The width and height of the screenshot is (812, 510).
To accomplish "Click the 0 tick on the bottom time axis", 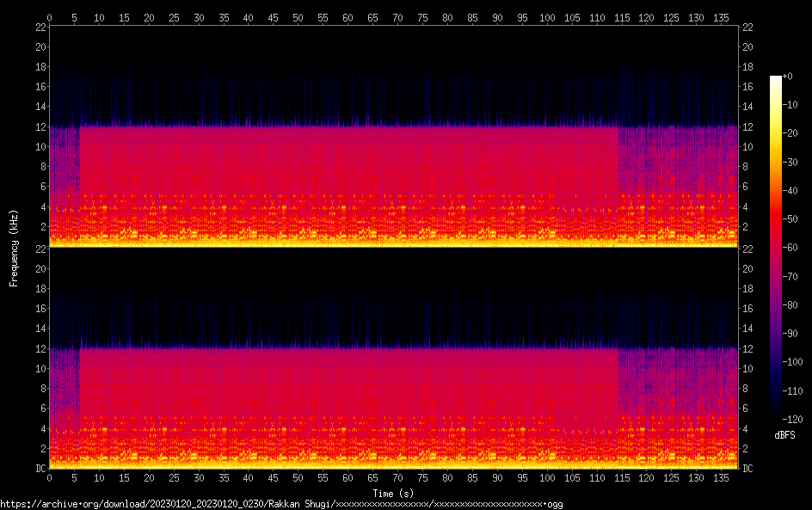I will pos(50,478).
